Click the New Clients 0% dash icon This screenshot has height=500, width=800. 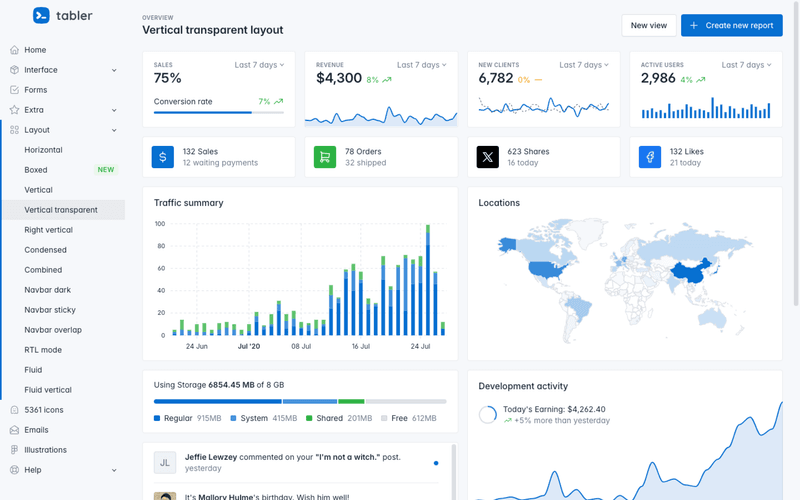pos(538,80)
